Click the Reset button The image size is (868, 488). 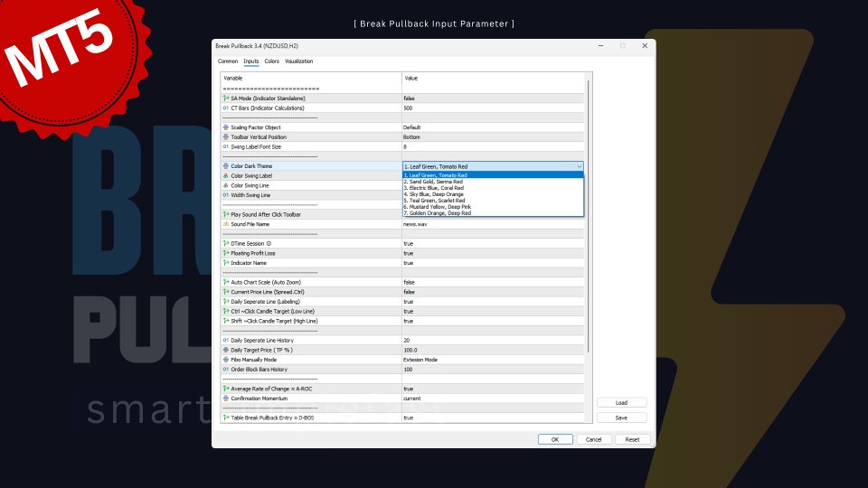[632, 439]
